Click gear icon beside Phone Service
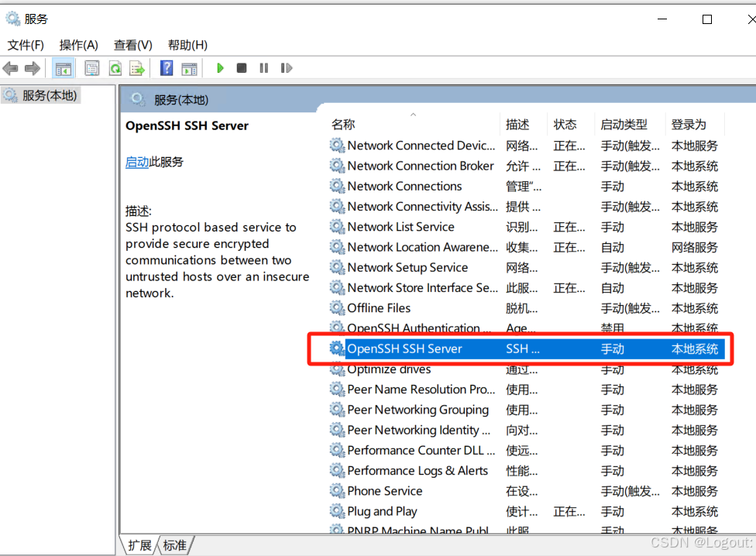This screenshot has width=756, height=556. pyautogui.click(x=337, y=491)
